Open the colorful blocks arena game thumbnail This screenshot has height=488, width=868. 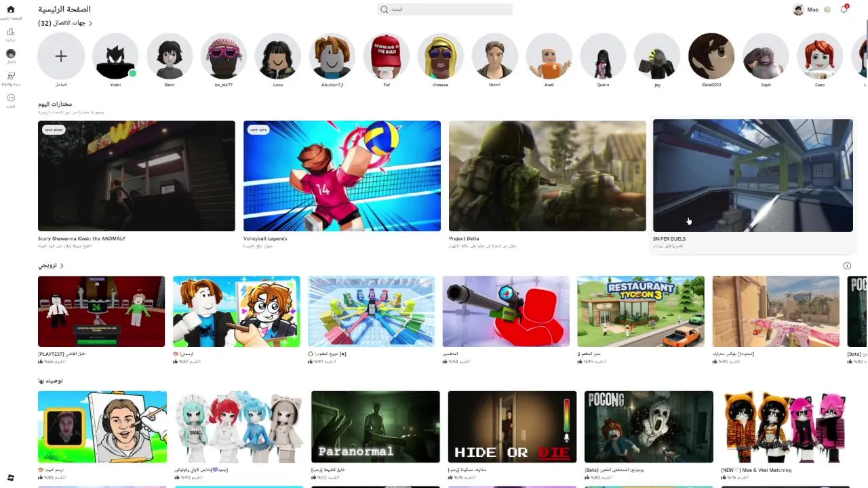tap(371, 312)
